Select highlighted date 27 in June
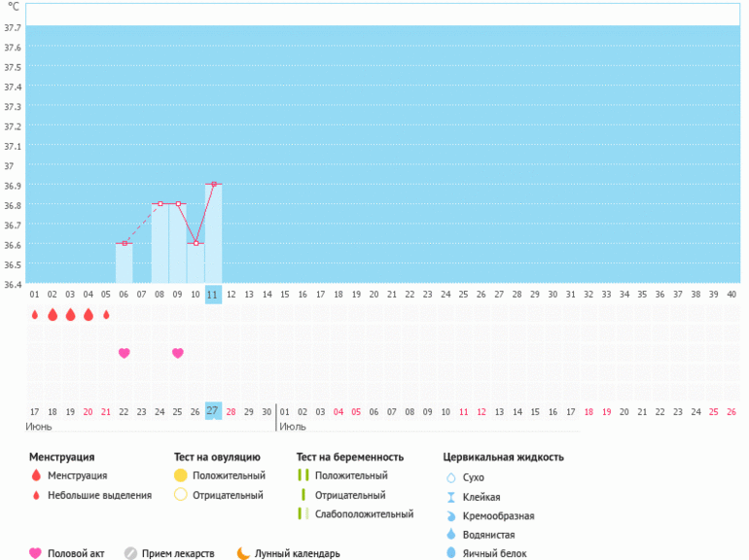 (213, 411)
